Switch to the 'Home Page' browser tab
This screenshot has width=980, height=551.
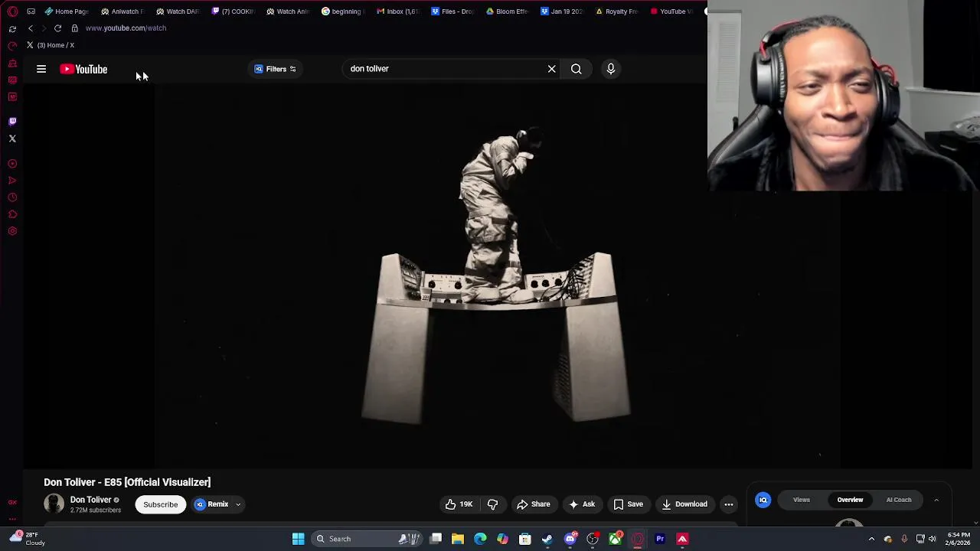66,11
